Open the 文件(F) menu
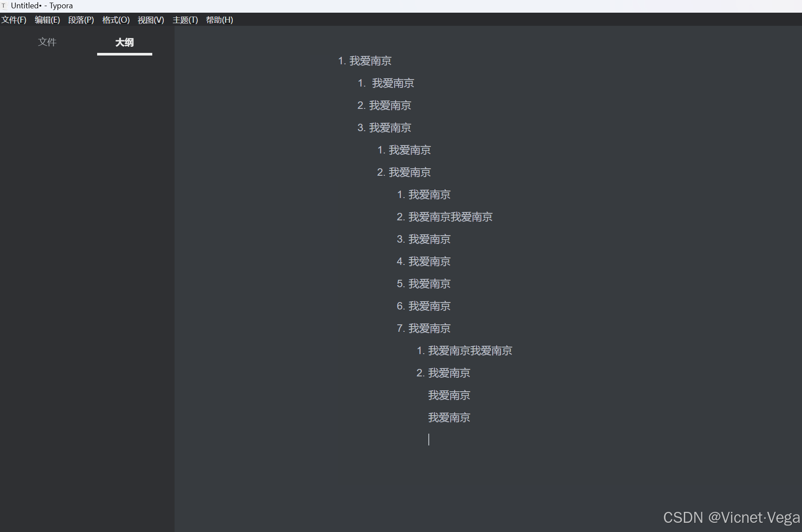 (x=14, y=20)
